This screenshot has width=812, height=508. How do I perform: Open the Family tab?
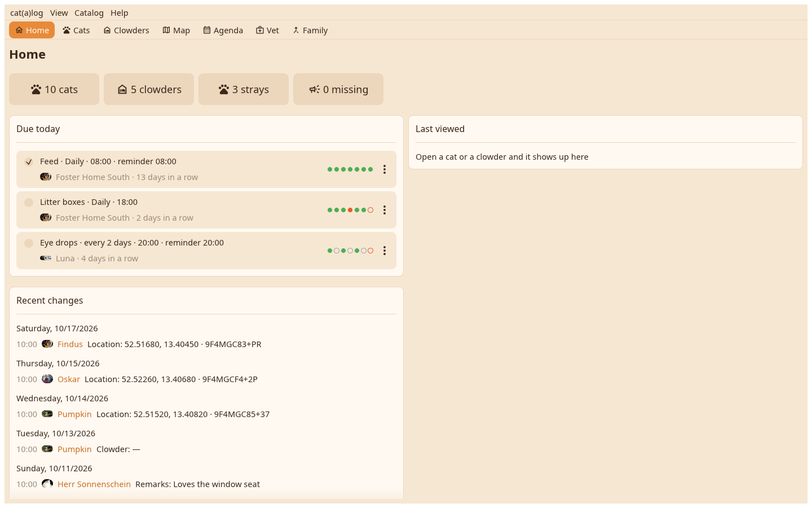(310, 30)
